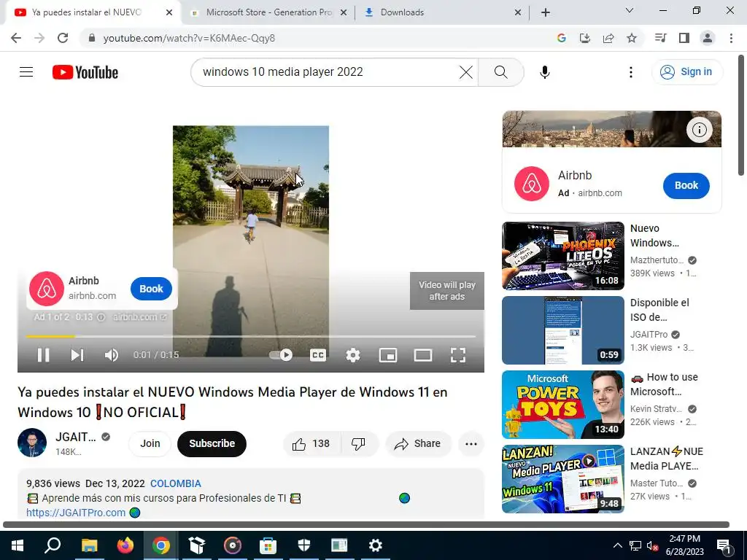Open Microsoft Store from the taskbar
The width and height of the screenshot is (747, 560).
[x=268, y=545]
